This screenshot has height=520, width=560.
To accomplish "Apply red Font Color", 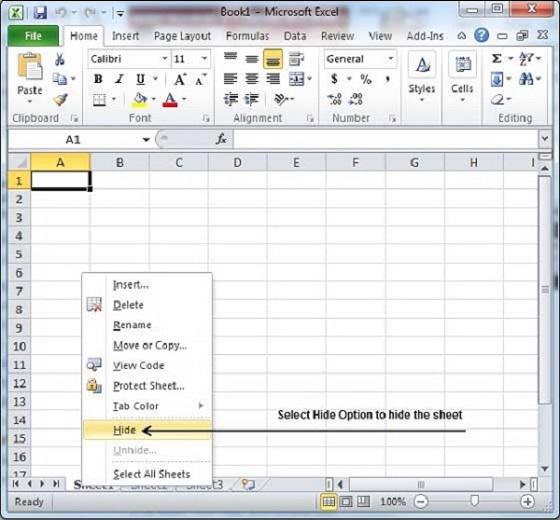I will pos(170,100).
